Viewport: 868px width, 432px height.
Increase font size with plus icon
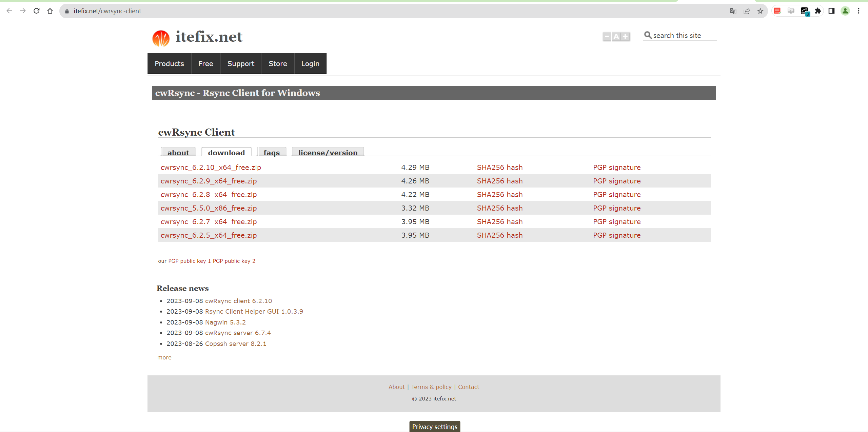point(625,37)
